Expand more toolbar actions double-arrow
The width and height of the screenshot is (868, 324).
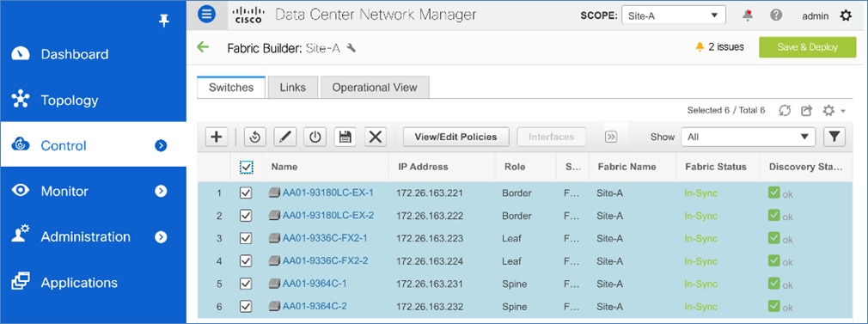[x=611, y=137]
